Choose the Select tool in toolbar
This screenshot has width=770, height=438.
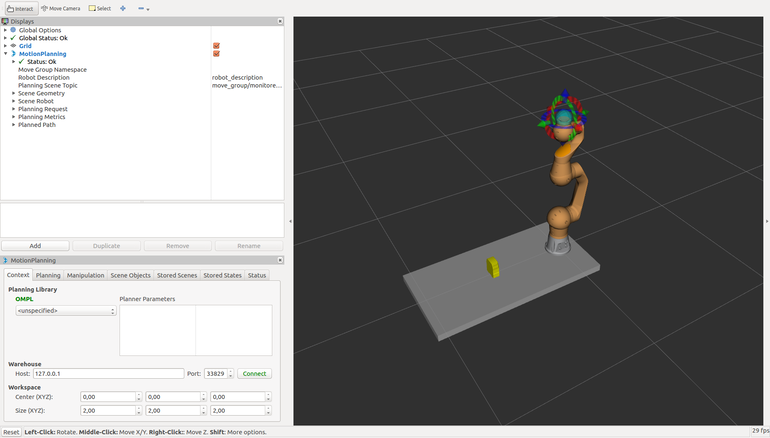[x=100, y=8]
